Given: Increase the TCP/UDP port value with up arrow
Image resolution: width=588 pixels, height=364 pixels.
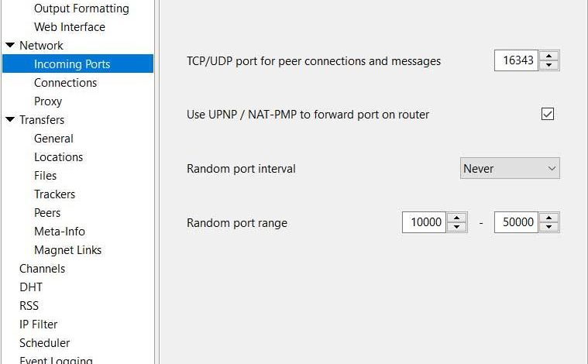Looking at the screenshot, I should 549,56.
